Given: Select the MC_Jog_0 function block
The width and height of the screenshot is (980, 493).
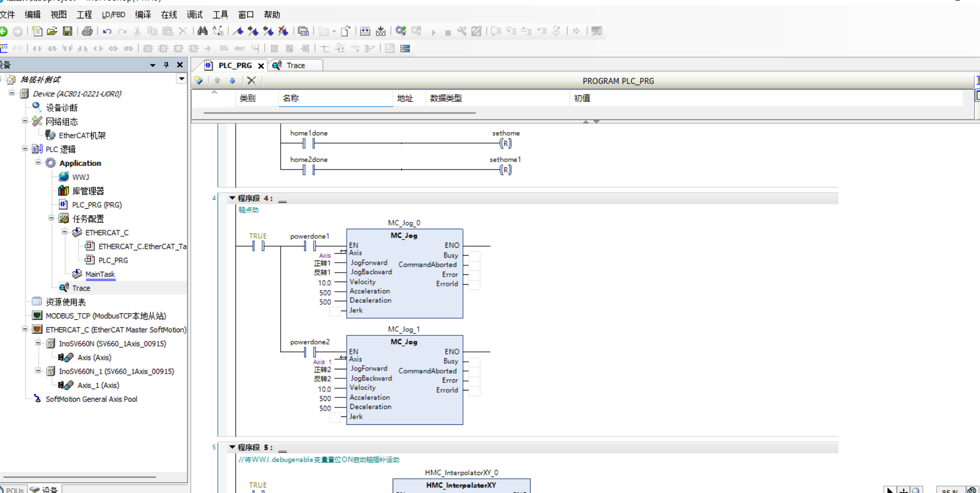Looking at the screenshot, I should click(404, 274).
